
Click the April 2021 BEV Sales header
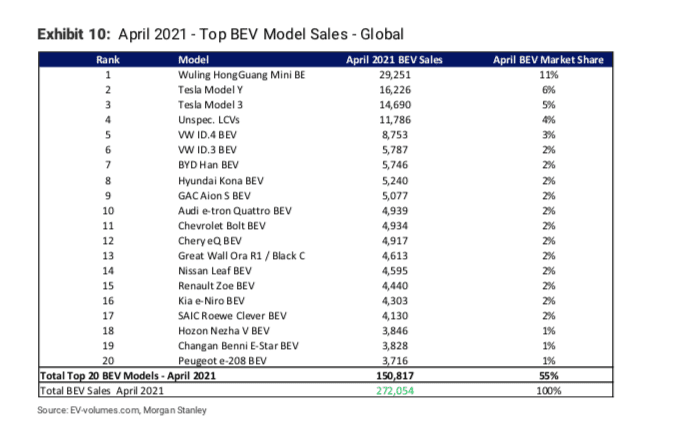click(x=393, y=60)
